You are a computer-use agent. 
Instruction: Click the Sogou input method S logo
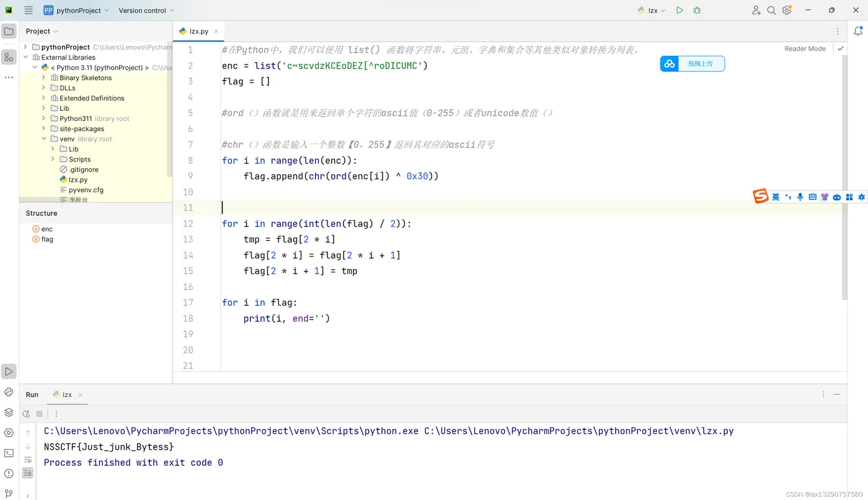click(761, 196)
